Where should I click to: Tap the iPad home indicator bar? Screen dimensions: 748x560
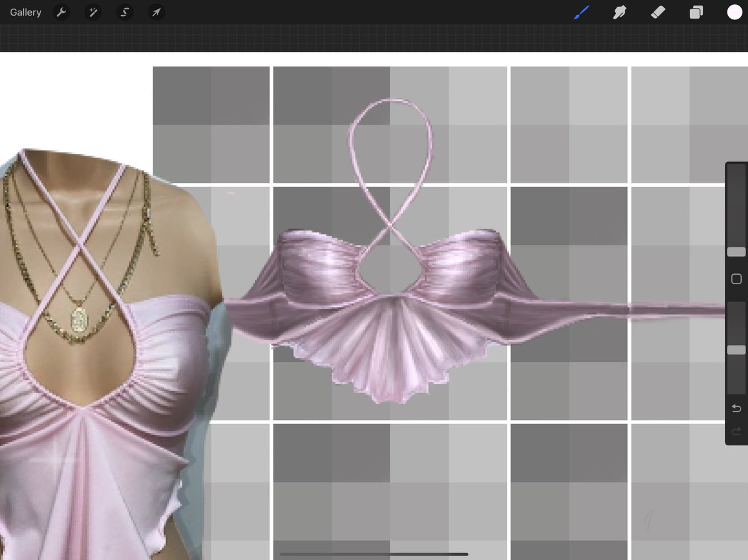(x=374, y=553)
